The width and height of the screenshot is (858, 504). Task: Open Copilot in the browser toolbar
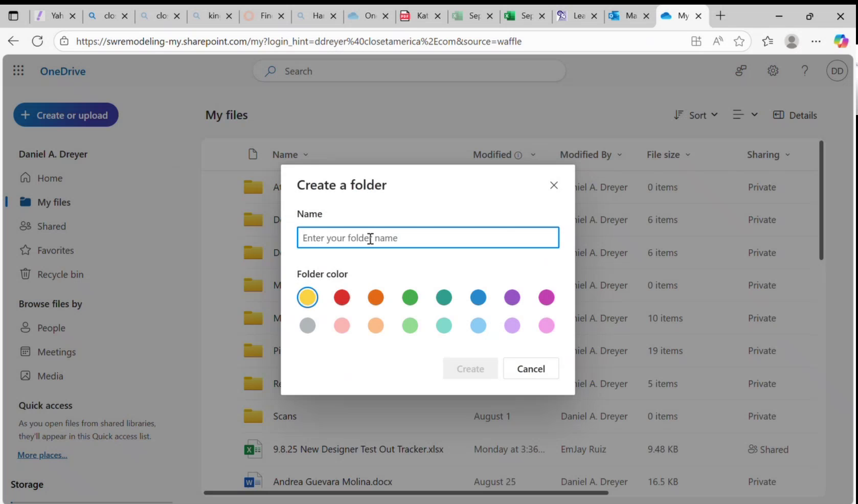pyautogui.click(x=841, y=41)
